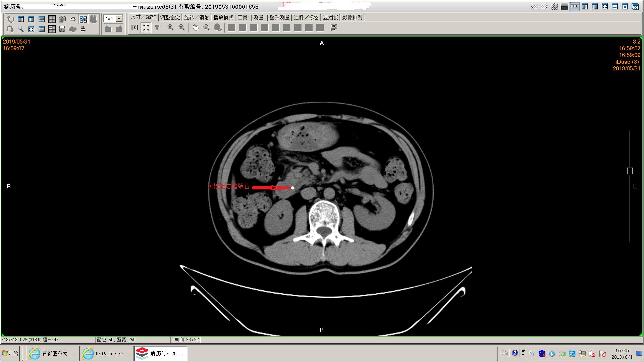
Task: Select the hand pan tool
Action: click(195, 28)
